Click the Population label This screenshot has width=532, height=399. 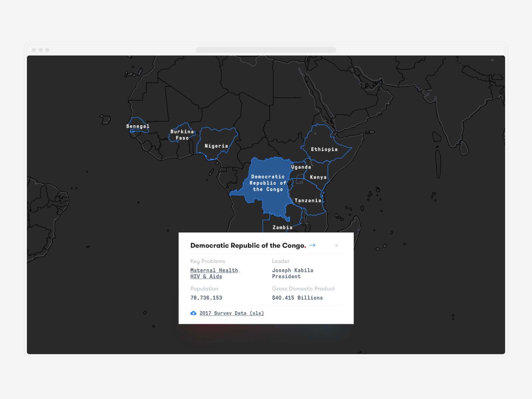point(204,289)
